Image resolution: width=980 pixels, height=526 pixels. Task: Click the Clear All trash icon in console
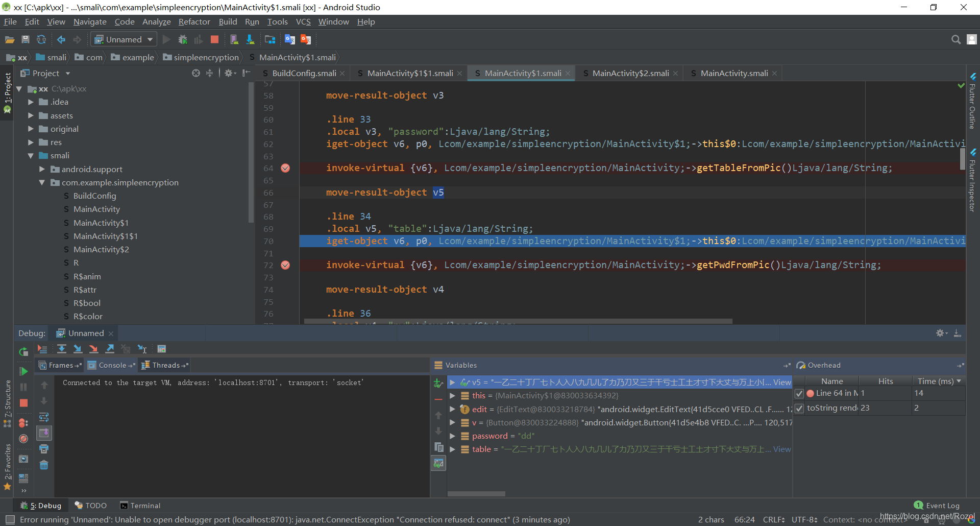44,465
